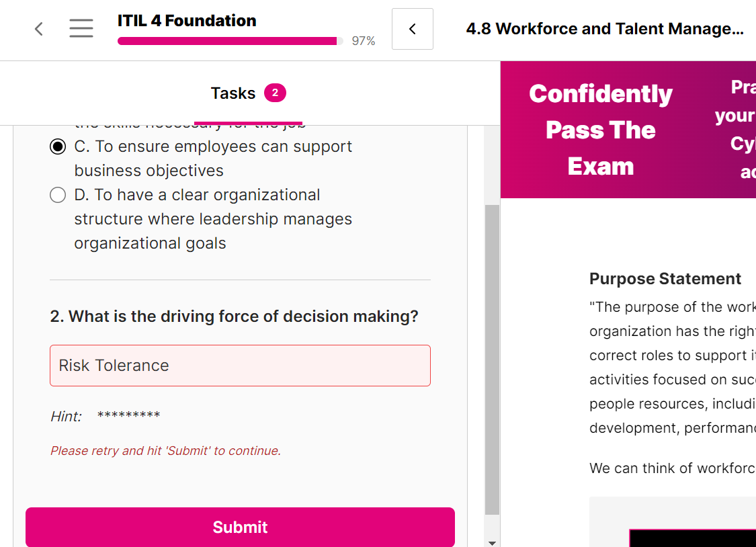The height and width of the screenshot is (547, 756).
Task: Switch to the Tasks tab
Action: click(x=233, y=93)
